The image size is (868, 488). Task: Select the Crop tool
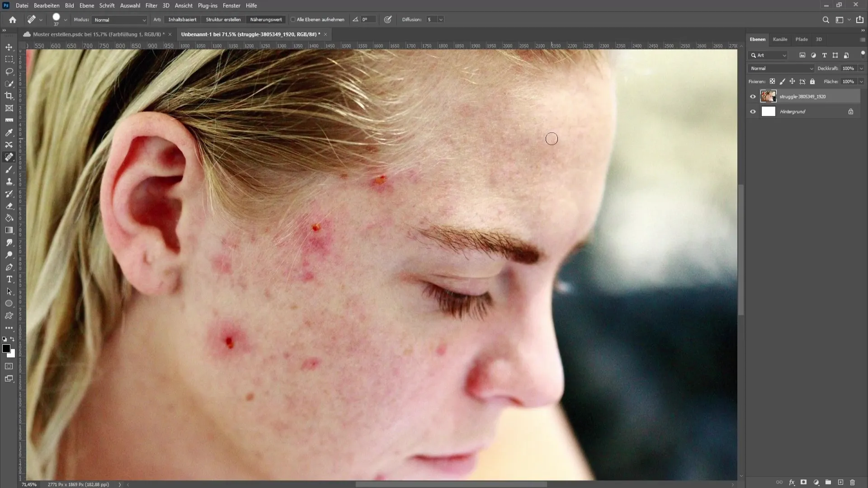coord(9,95)
